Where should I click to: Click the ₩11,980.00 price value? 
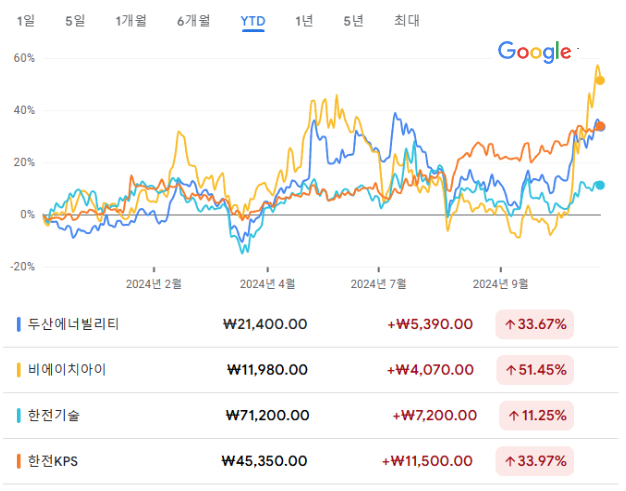(x=267, y=370)
